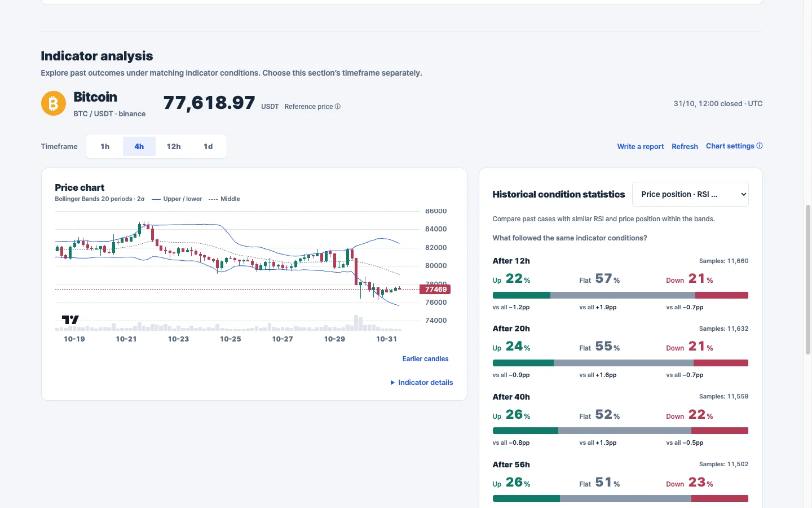This screenshot has width=812, height=508.
Task: Click the 10-25 date axis label
Action: [230, 339]
